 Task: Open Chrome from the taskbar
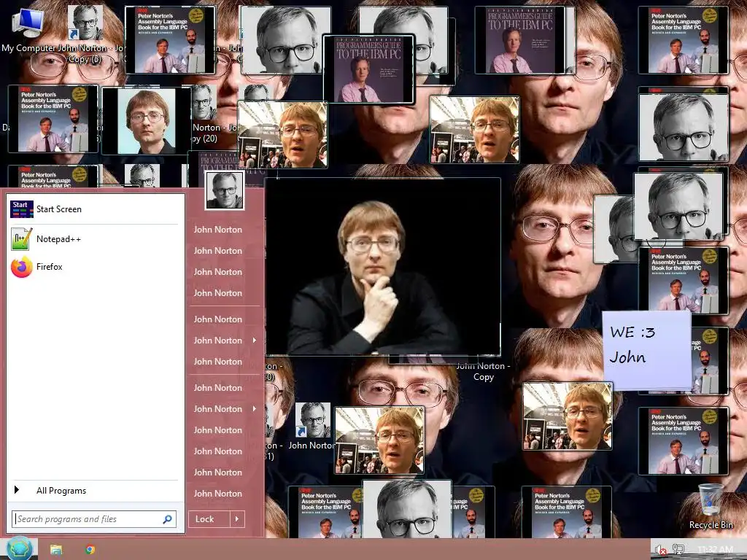pos(90,550)
